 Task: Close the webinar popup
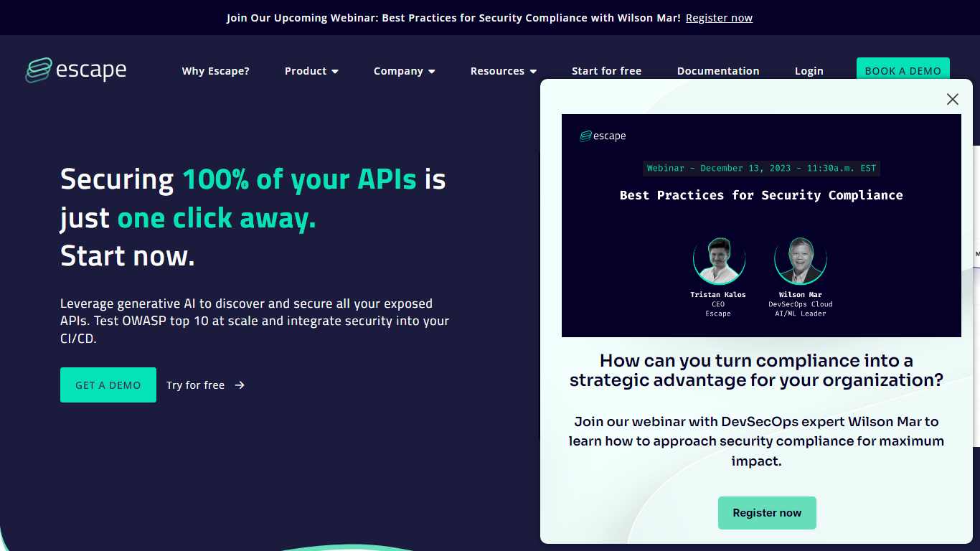click(x=952, y=100)
